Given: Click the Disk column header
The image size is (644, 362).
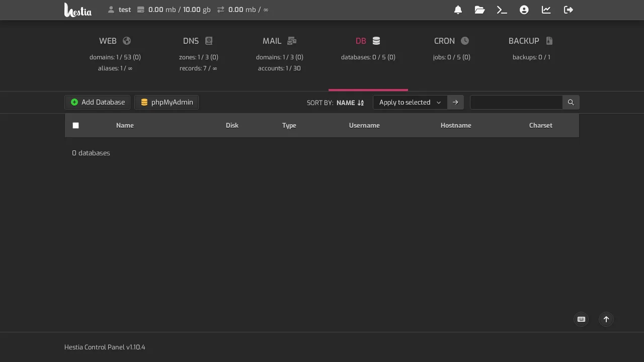Looking at the screenshot, I should [x=232, y=125].
